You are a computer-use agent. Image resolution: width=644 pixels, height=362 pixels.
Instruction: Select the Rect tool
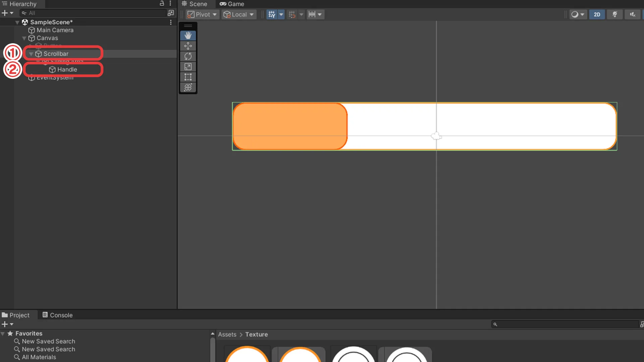(x=188, y=77)
